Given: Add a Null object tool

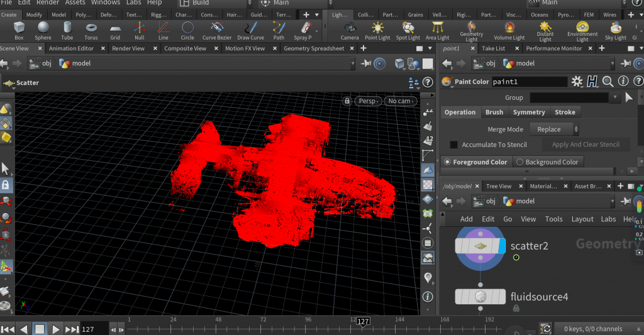Looking at the screenshot, I should coord(139,31).
